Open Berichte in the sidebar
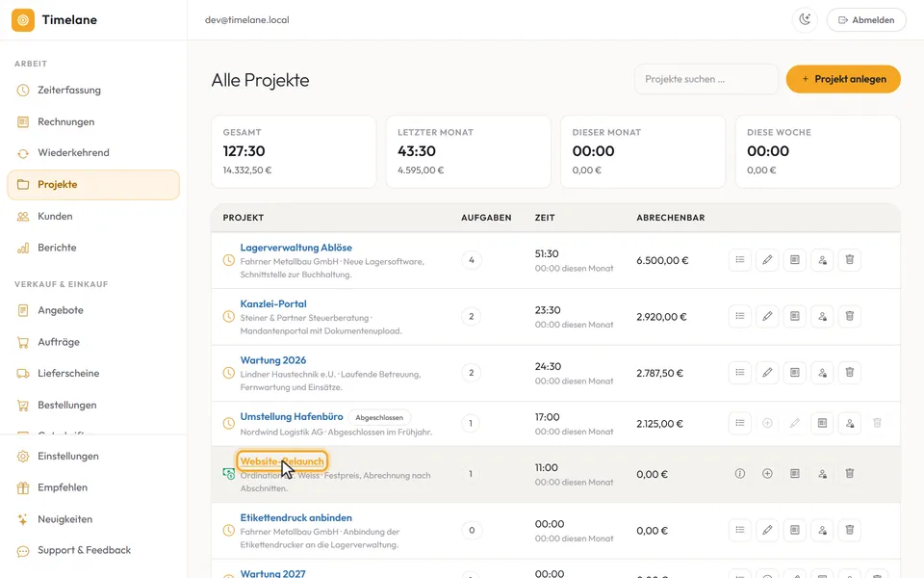 pyautogui.click(x=93, y=248)
